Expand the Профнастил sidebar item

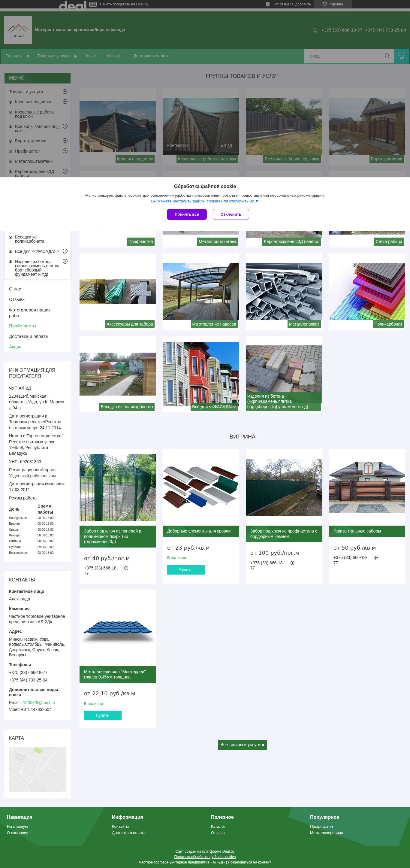[x=65, y=150]
